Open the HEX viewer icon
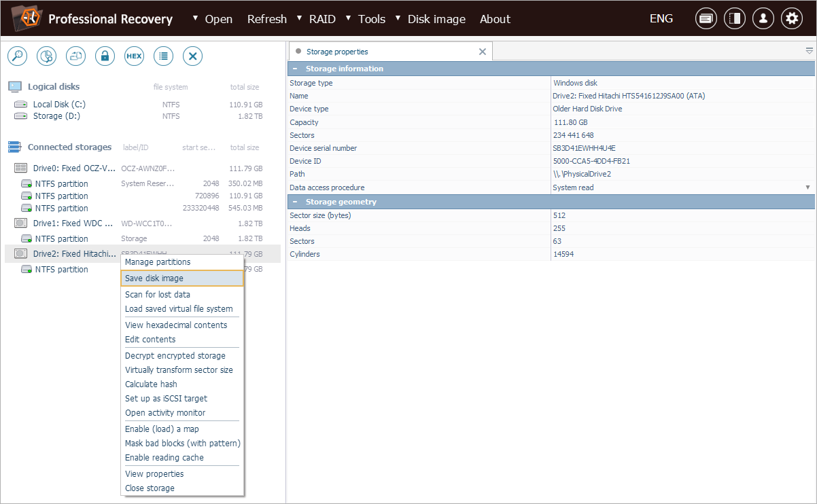Viewport: 817px width, 504px height. pos(134,56)
